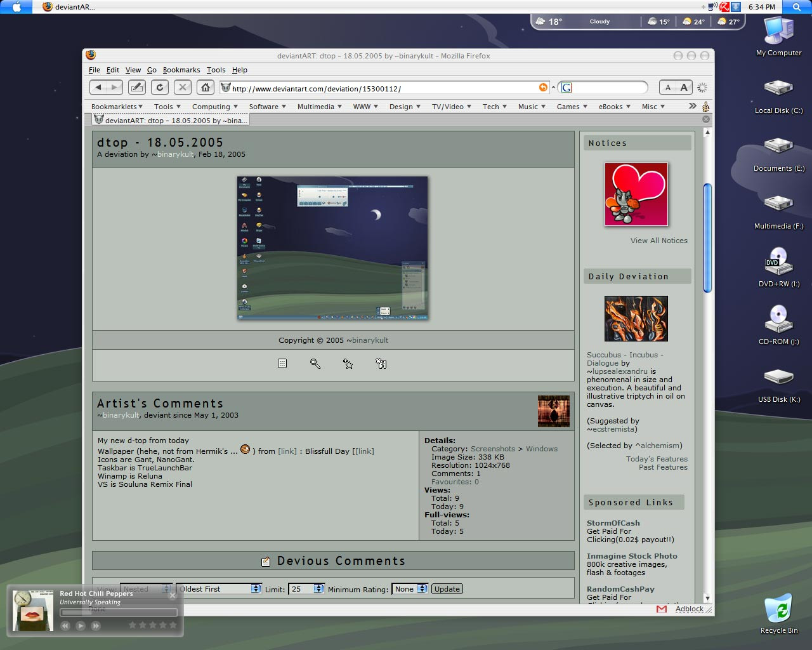
Task: Click the magnifier full view icon
Action: [315, 363]
